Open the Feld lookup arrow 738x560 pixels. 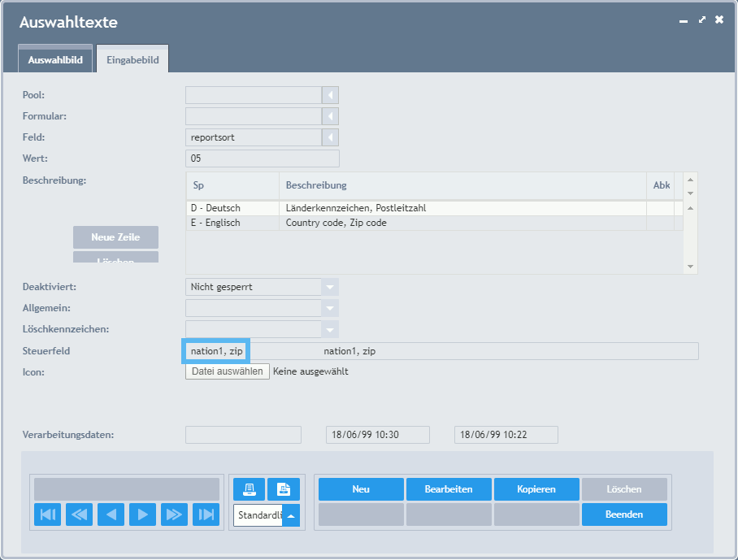tap(330, 137)
